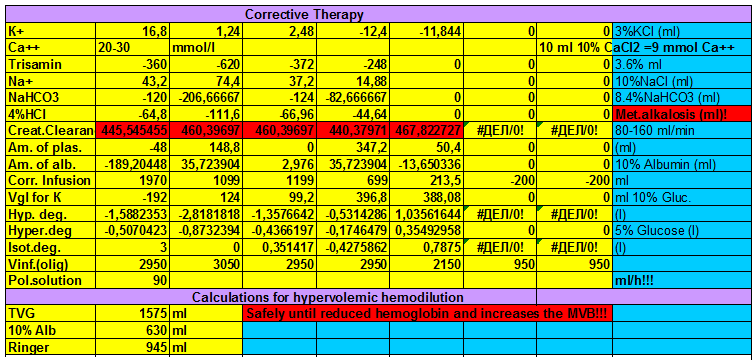This screenshot has width=755, height=360.
Task: Click the Pol.solution value 90 cell
Action: point(132,280)
